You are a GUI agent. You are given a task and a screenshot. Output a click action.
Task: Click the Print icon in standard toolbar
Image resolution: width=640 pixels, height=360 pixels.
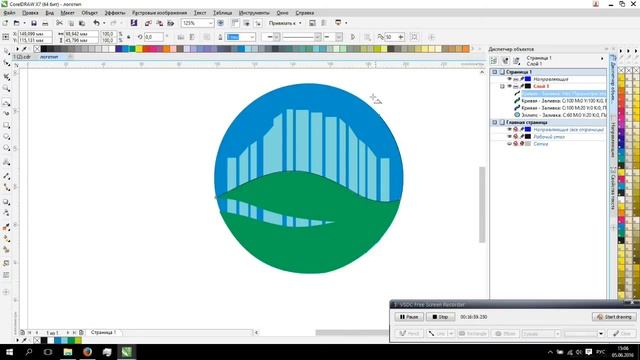coord(45,23)
